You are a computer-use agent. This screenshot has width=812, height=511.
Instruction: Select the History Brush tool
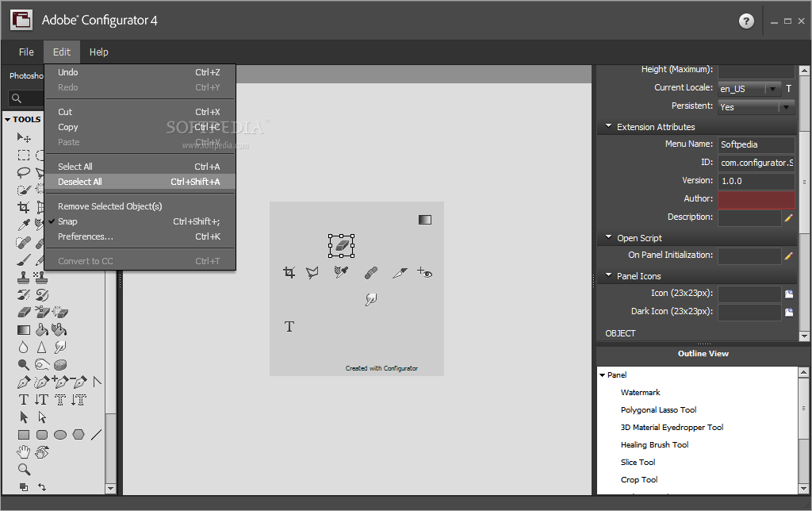[x=24, y=295]
